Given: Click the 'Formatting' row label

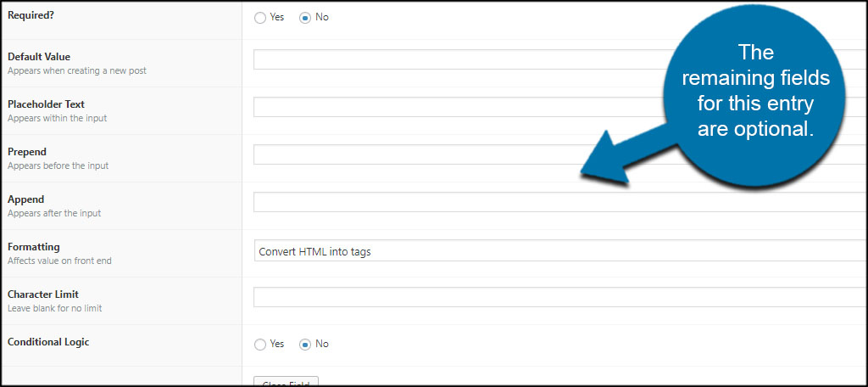Looking at the screenshot, I should tap(34, 247).
